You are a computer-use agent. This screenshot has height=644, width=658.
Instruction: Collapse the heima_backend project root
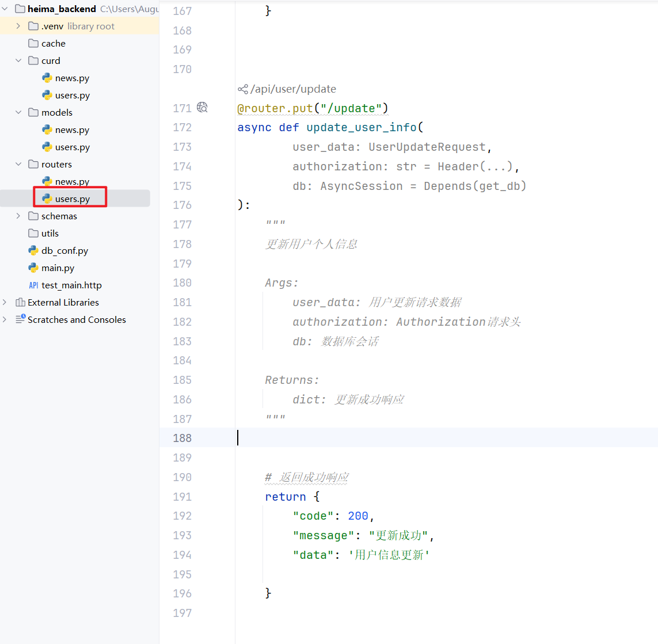click(5, 9)
